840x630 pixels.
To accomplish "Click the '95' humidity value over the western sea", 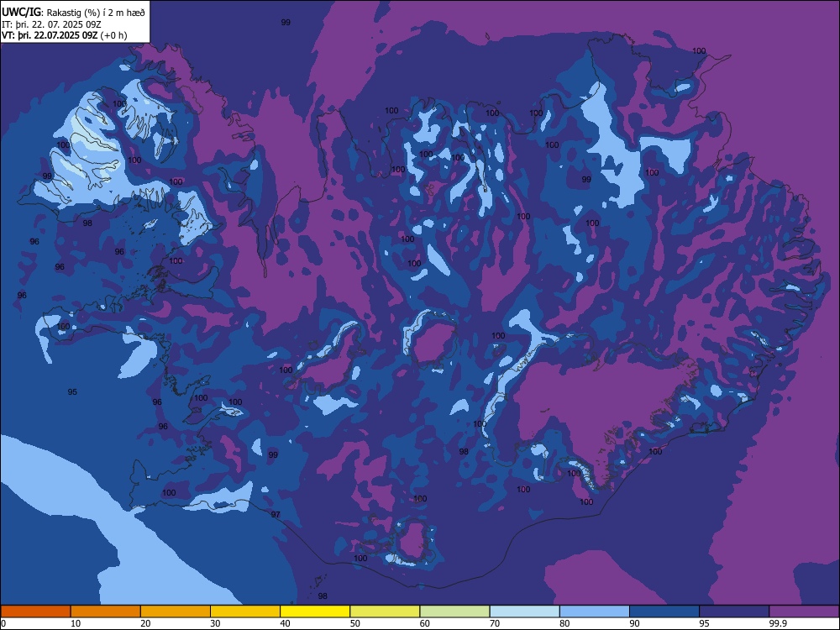I will coord(72,392).
